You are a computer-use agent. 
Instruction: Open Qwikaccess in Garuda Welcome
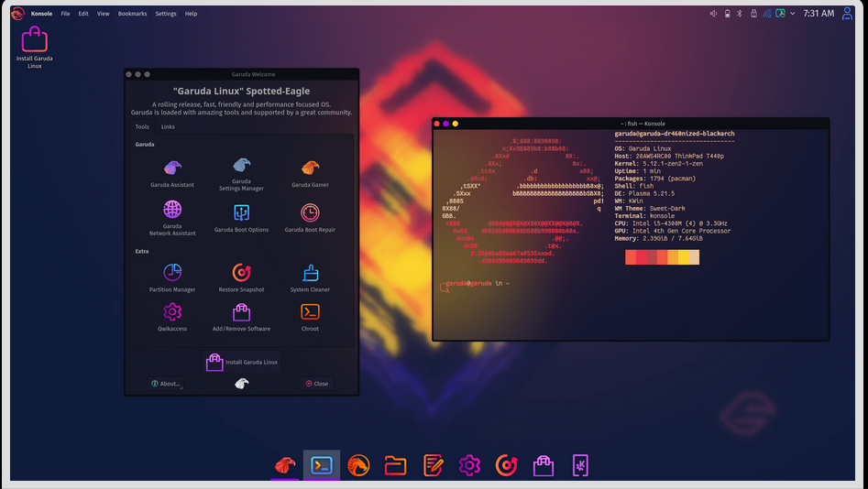pyautogui.click(x=172, y=317)
